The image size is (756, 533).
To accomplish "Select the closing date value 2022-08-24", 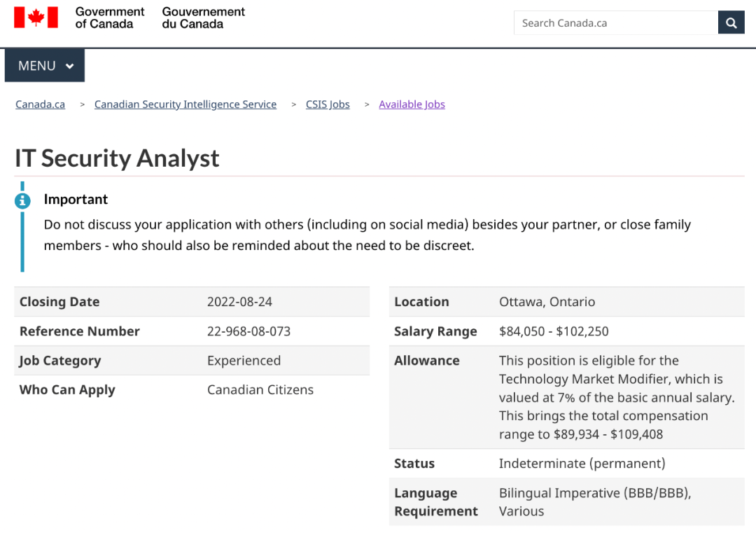I will pyautogui.click(x=239, y=302).
